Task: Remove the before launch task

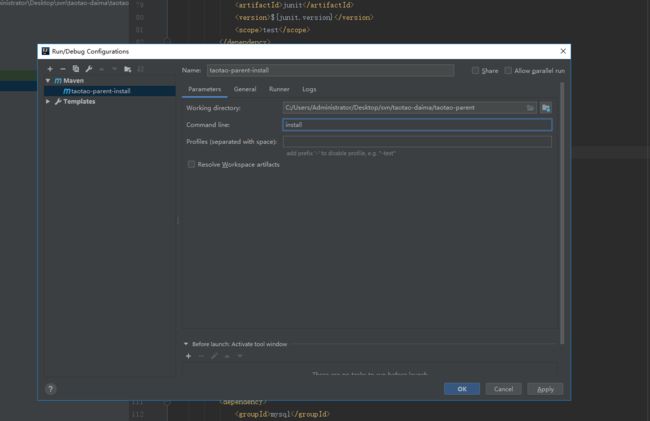Action: (201, 356)
